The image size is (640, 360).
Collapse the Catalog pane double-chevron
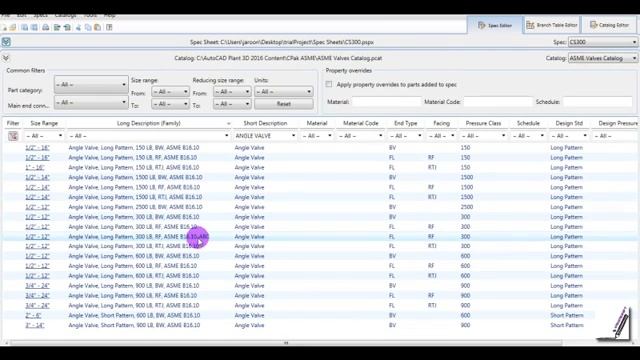6,58
